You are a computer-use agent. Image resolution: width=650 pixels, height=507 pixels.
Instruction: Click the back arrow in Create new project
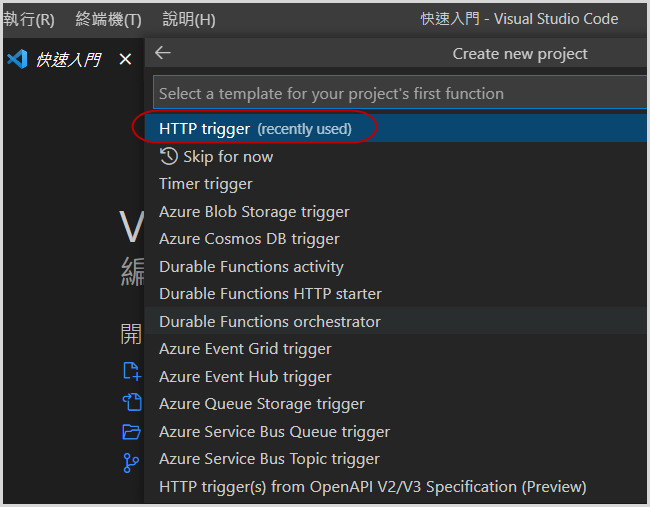pos(163,54)
